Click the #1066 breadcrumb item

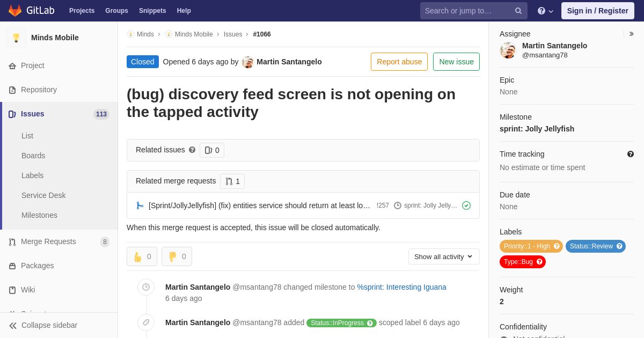(262, 34)
